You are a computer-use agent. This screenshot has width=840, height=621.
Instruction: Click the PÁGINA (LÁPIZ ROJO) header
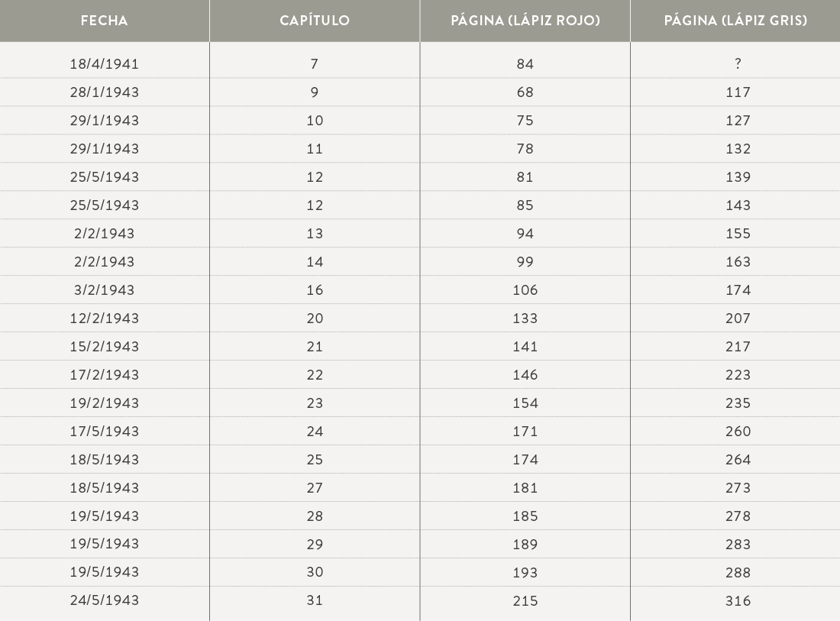pos(525,21)
